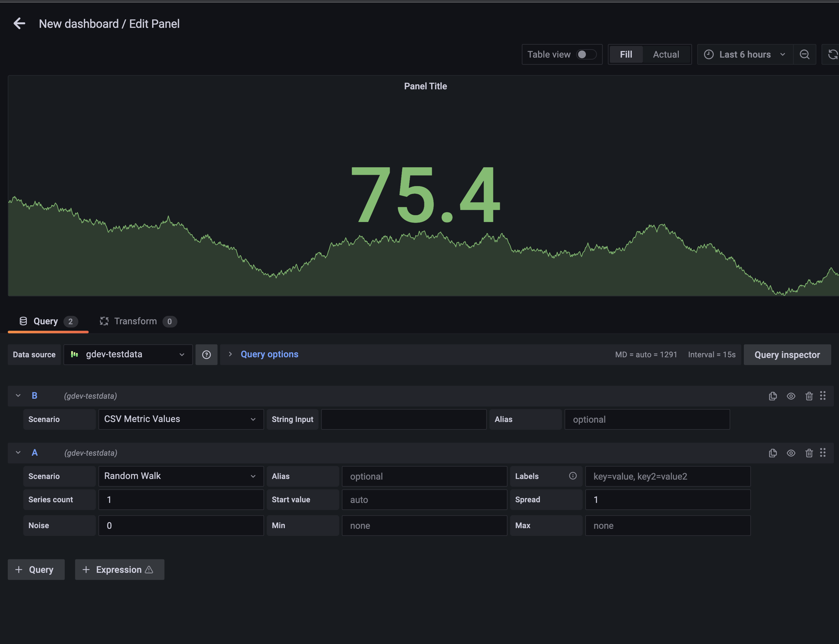This screenshot has width=839, height=644.
Task: Hide query B with the eye icon
Action: pyautogui.click(x=791, y=395)
